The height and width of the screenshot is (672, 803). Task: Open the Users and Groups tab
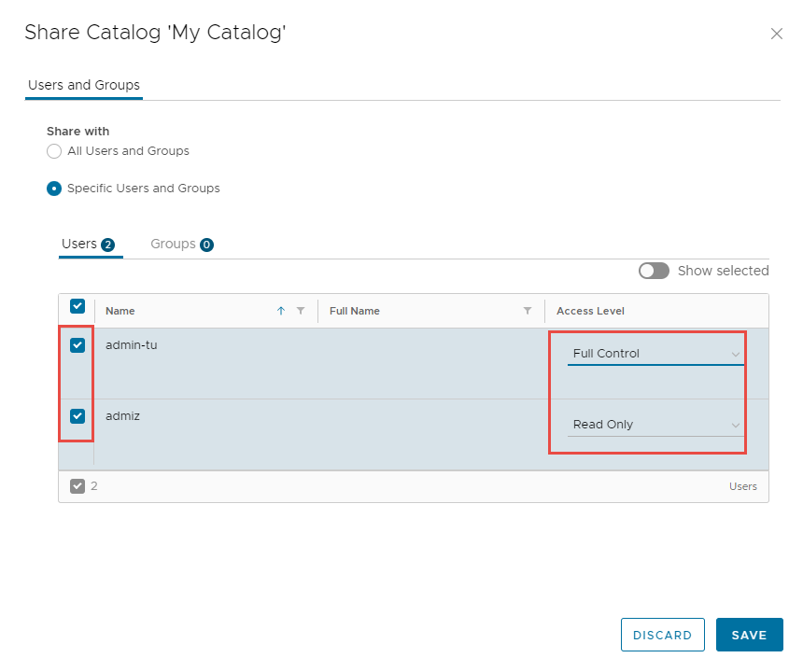point(84,85)
